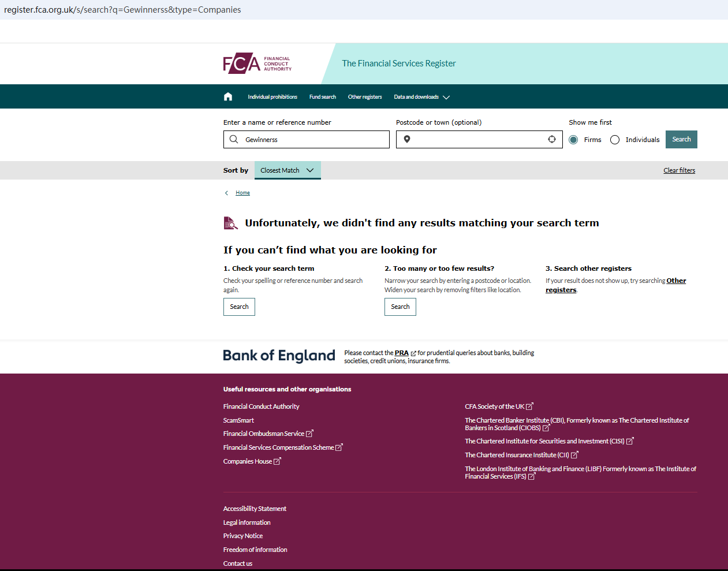Screen dimensions: 728x571
Task: Click the PRA link
Action: coord(402,353)
